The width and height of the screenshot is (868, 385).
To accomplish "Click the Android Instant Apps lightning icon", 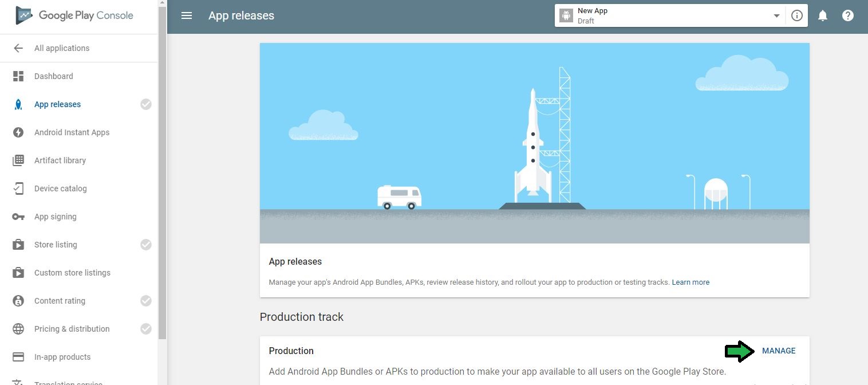I will [18, 132].
